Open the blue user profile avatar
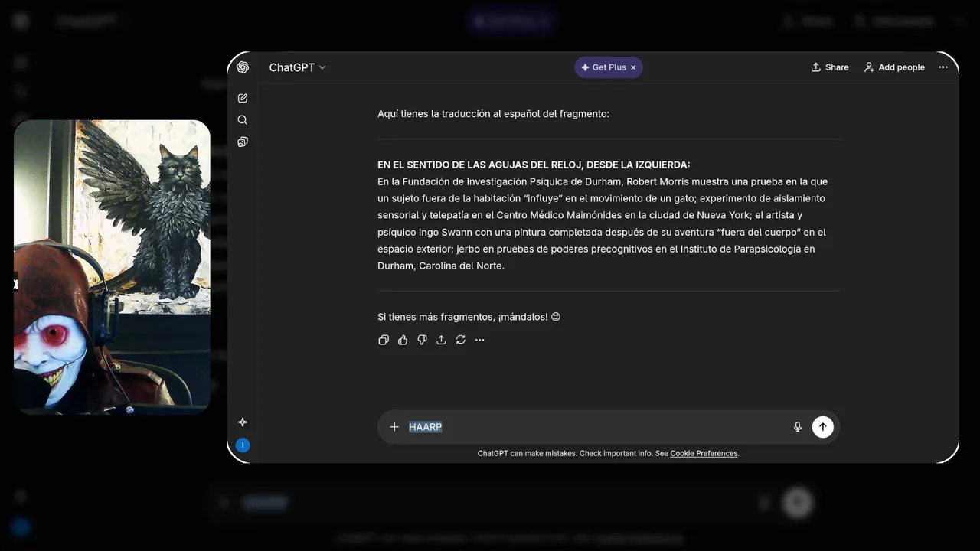980x551 pixels. [x=243, y=445]
